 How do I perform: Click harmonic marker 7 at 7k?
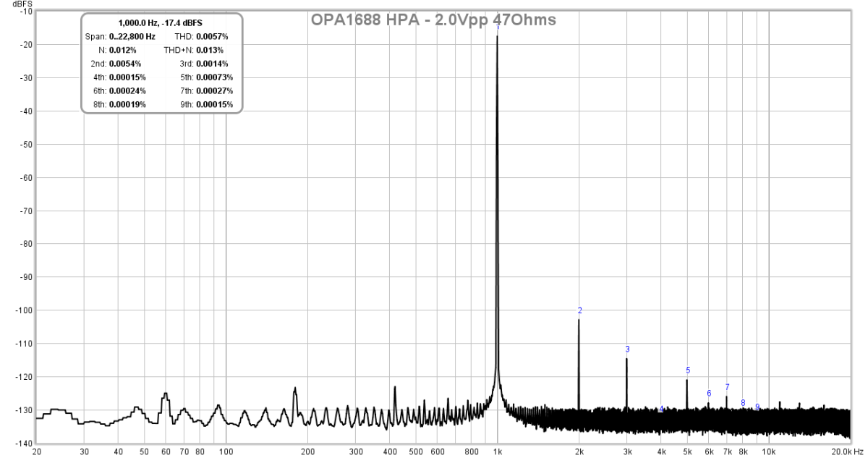pos(727,387)
